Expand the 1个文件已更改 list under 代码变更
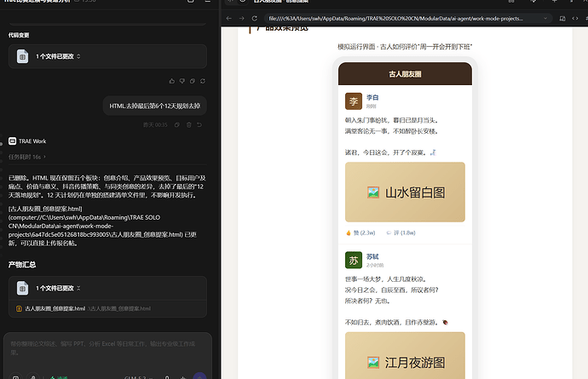 (x=78, y=56)
